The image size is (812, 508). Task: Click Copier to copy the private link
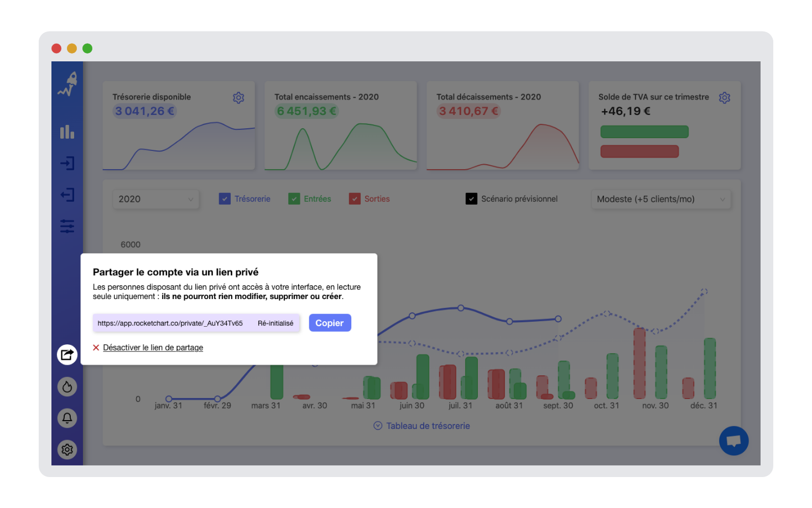point(330,323)
